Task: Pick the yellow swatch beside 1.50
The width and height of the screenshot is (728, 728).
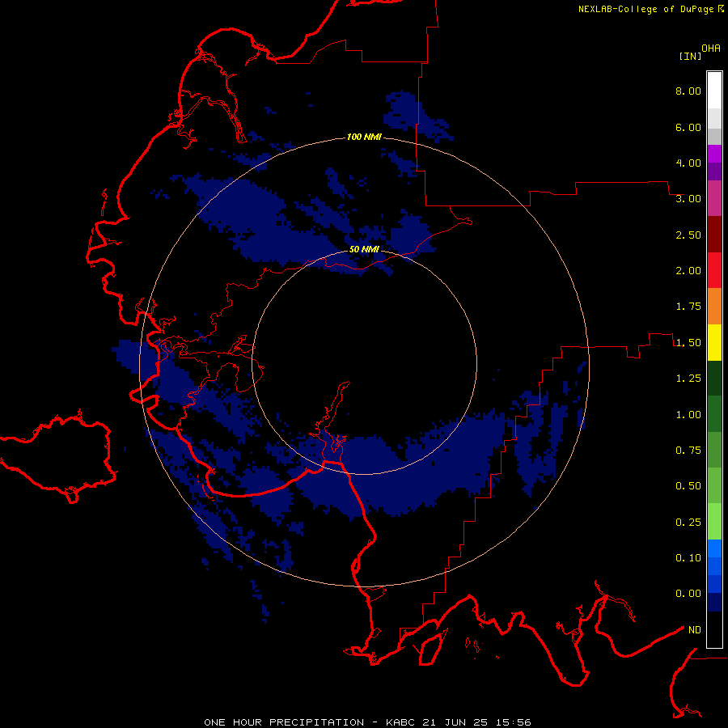Action: tap(714, 342)
